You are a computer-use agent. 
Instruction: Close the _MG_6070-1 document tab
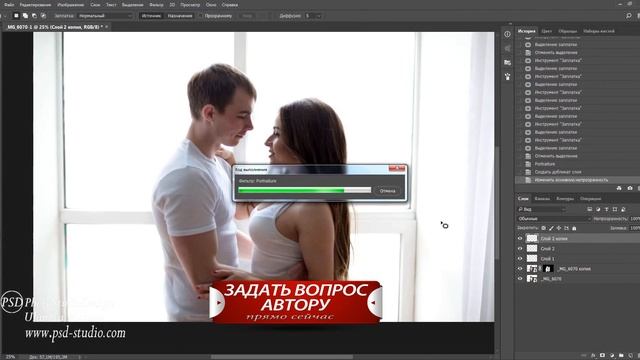coord(107,27)
